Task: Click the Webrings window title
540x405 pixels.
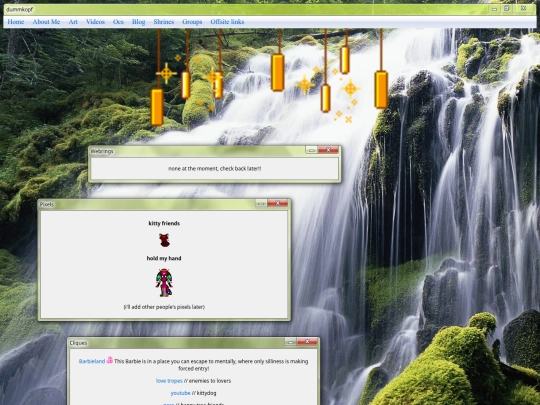Action: (102, 151)
